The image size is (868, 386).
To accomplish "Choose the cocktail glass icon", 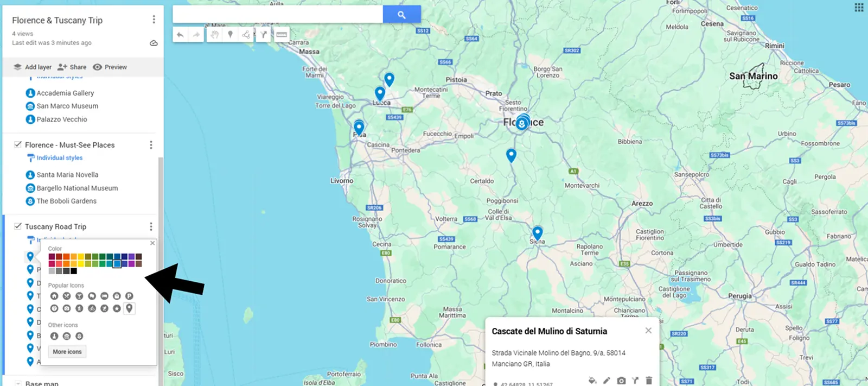I will [79, 296].
